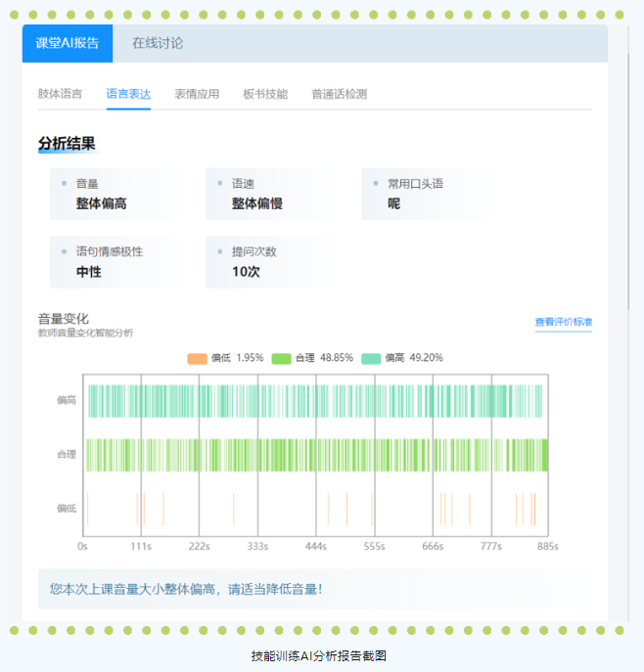Toggle the teal 偏高 legend swatch
The width and height of the screenshot is (644, 672).
tap(371, 358)
